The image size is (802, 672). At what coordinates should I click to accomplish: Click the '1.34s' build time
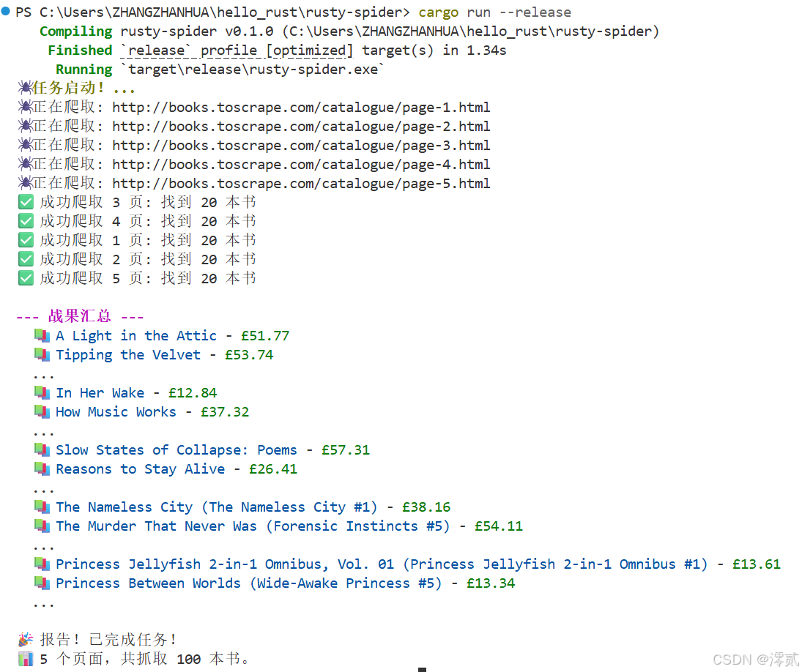(486, 50)
